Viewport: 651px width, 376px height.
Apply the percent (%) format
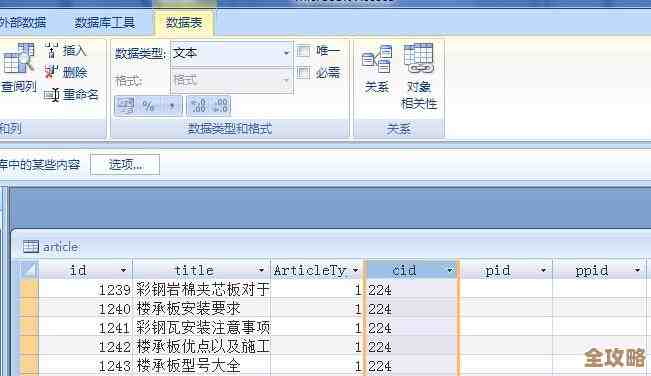tap(148, 105)
